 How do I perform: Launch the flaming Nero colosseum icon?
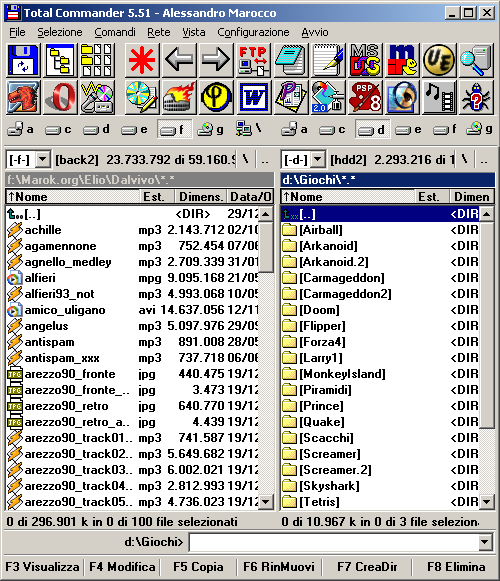(179, 97)
